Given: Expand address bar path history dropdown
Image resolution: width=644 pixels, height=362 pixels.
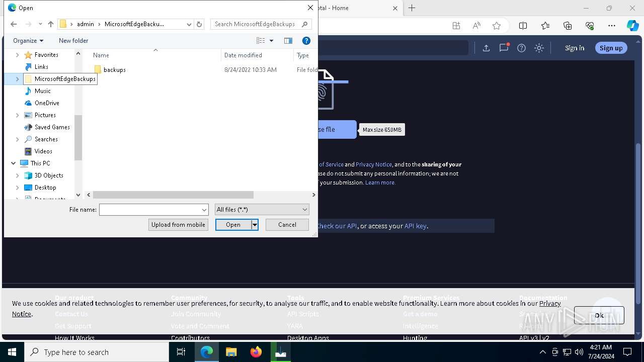Looking at the screenshot, I should coord(189,24).
